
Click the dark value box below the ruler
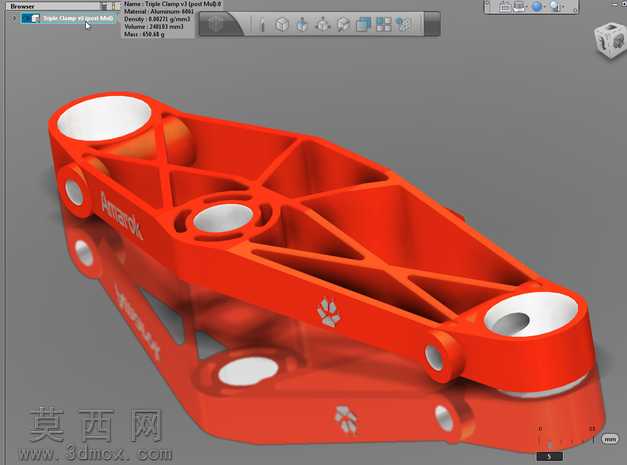point(549,456)
